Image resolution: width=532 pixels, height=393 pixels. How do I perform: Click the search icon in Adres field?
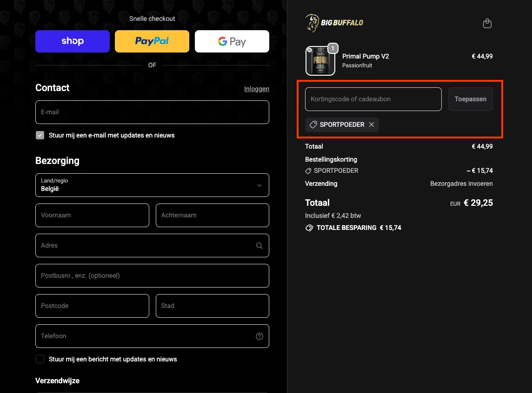(x=259, y=246)
